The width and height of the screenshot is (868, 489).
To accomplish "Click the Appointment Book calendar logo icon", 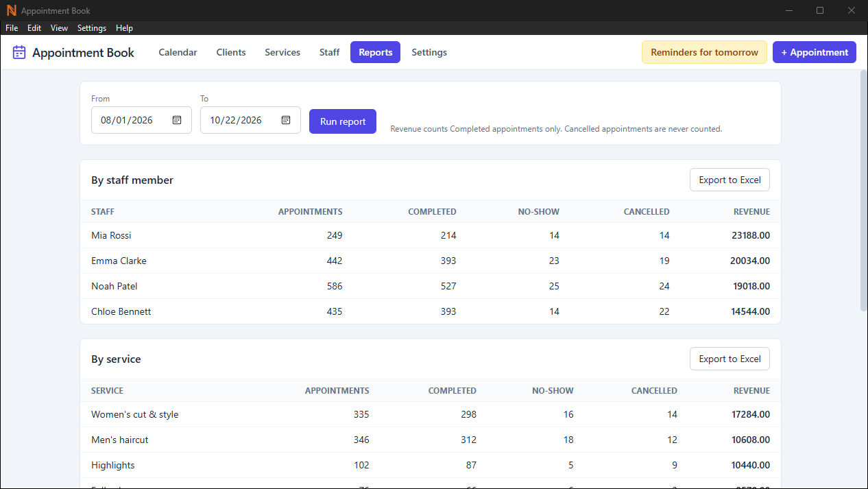I will (x=19, y=52).
